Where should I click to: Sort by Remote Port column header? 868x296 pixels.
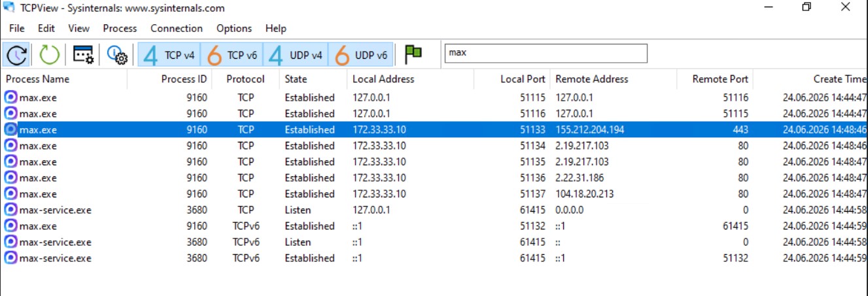tap(715, 79)
